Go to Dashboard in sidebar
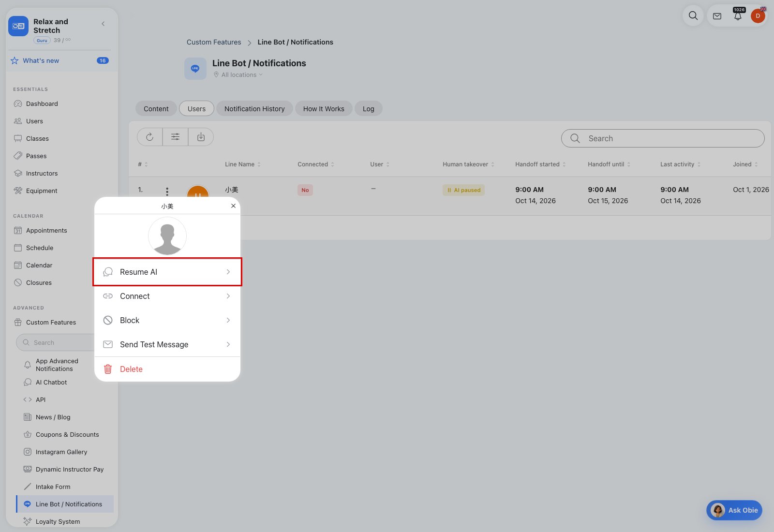Image resolution: width=774 pixels, height=532 pixels. [x=42, y=103]
